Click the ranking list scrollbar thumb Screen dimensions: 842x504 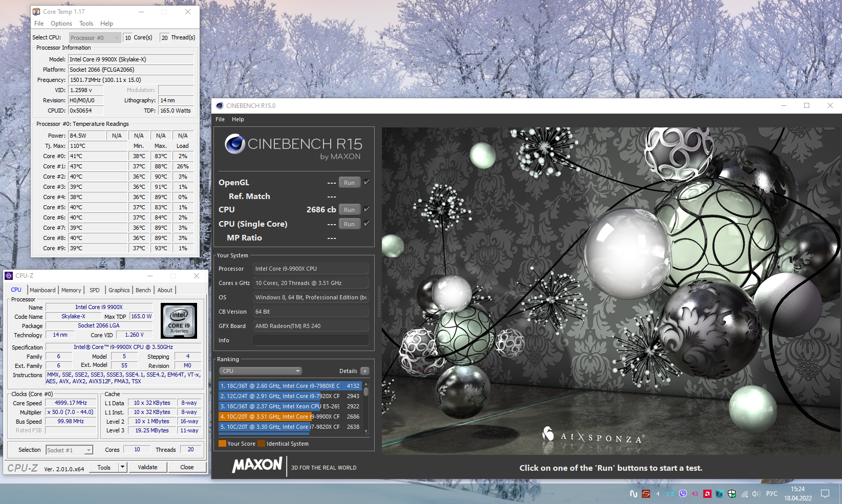point(366,391)
